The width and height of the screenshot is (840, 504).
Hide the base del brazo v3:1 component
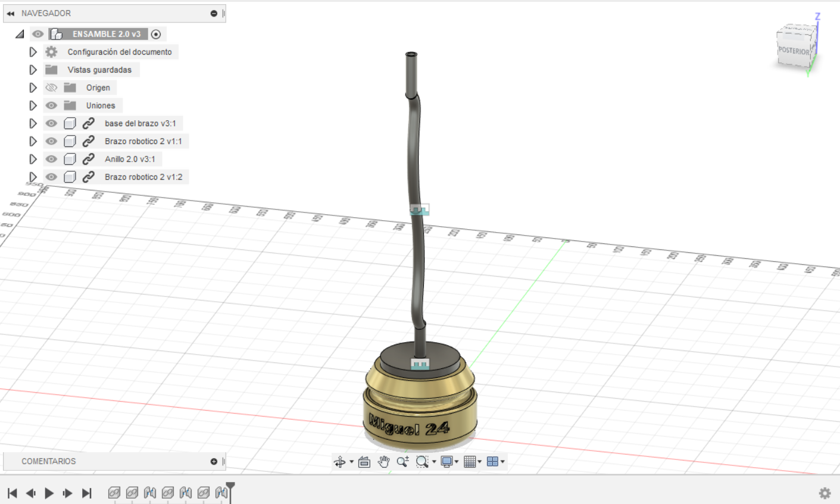click(x=51, y=123)
